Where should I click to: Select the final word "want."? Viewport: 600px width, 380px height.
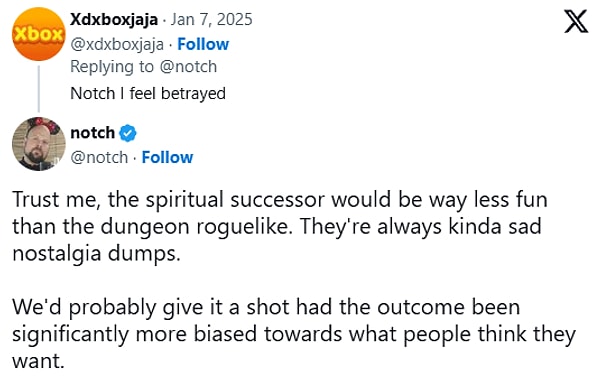point(38,361)
